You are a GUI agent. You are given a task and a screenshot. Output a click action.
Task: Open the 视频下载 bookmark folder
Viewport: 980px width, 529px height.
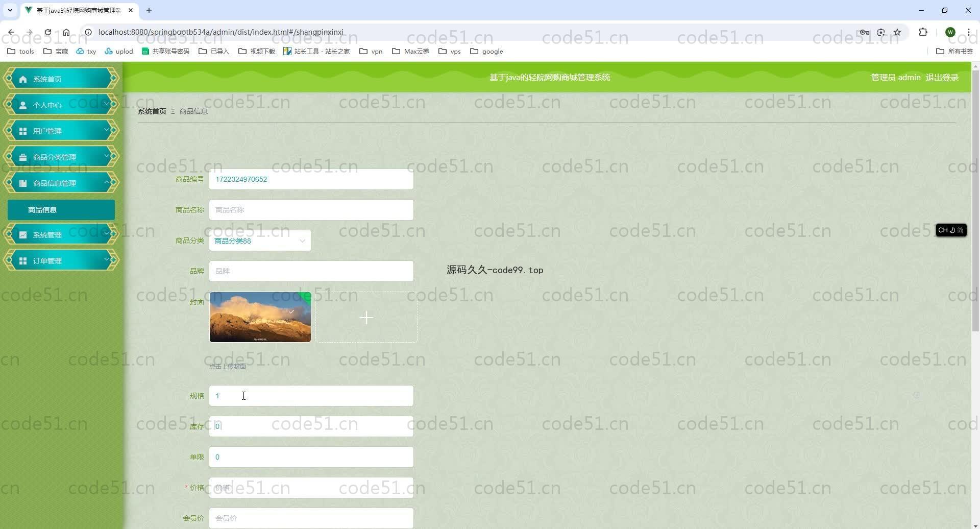[257, 51]
